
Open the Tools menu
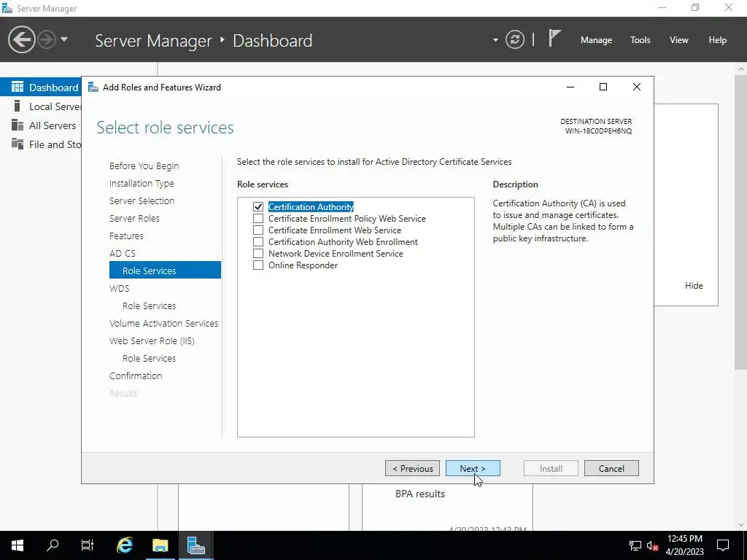[640, 40]
